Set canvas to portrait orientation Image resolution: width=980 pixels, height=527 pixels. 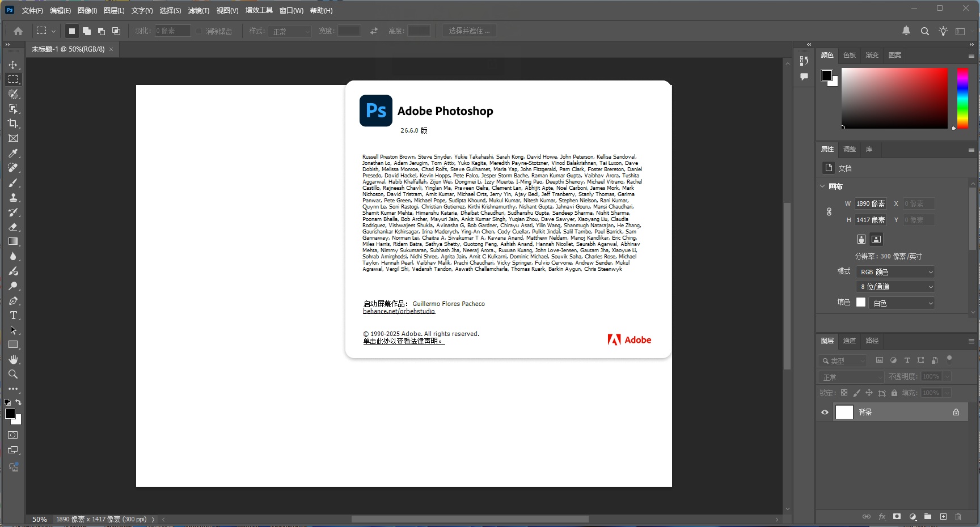click(861, 239)
